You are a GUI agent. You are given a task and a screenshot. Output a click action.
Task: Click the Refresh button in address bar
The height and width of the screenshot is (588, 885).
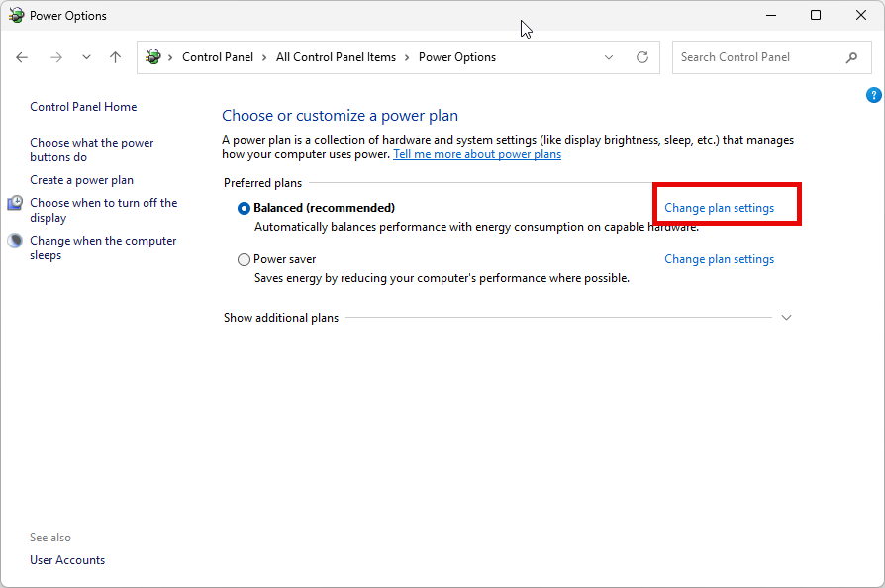[x=642, y=57]
